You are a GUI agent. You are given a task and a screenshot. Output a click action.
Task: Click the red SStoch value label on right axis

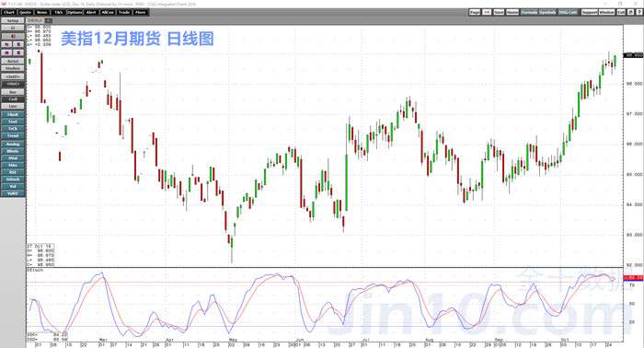click(633, 278)
